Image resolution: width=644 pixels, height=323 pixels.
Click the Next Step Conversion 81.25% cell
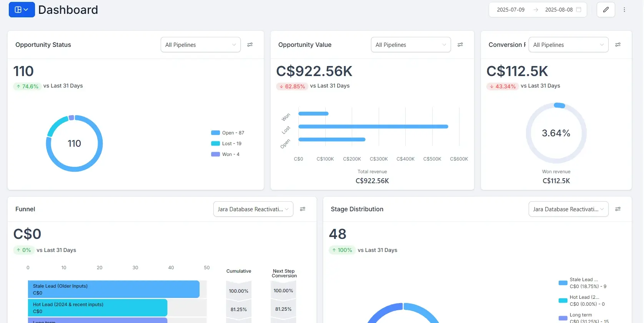coord(283,309)
